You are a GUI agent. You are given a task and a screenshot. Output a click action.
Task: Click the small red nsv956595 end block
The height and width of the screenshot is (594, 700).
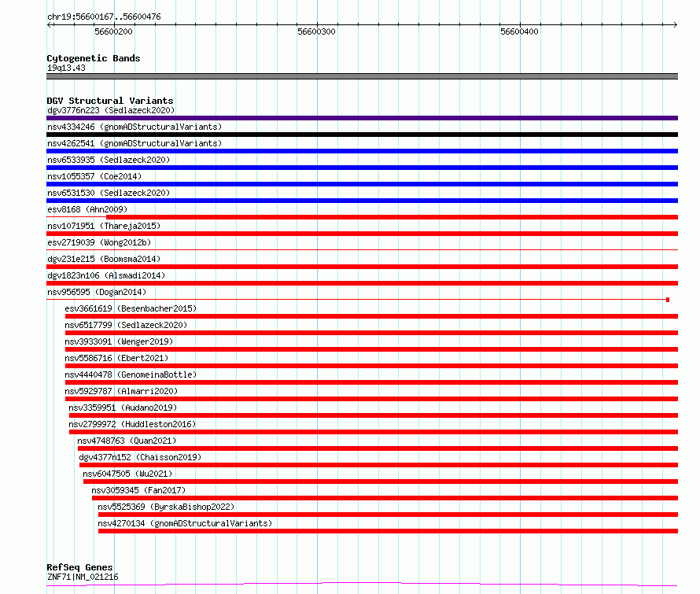668,300
